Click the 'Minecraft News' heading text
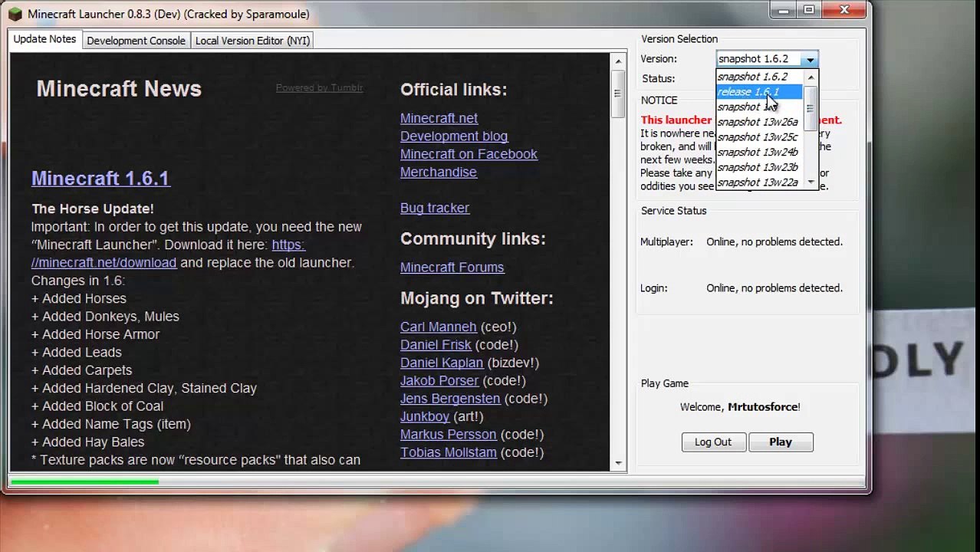The width and height of the screenshot is (980, 552). (119, 89)
